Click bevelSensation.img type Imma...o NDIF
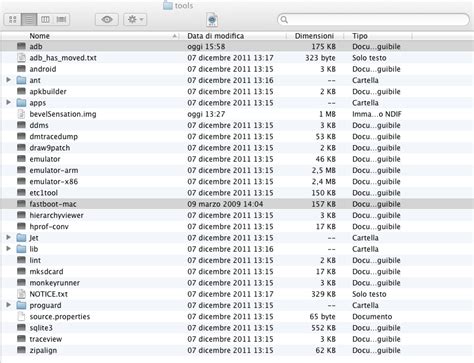This screenshot has height=363, width=474. (x=377, y=114)
